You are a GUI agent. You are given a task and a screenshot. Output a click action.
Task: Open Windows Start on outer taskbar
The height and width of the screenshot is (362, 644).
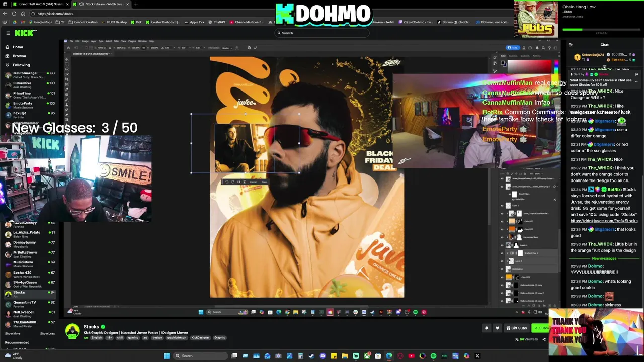pyautogui.click(x=167, y=356)
